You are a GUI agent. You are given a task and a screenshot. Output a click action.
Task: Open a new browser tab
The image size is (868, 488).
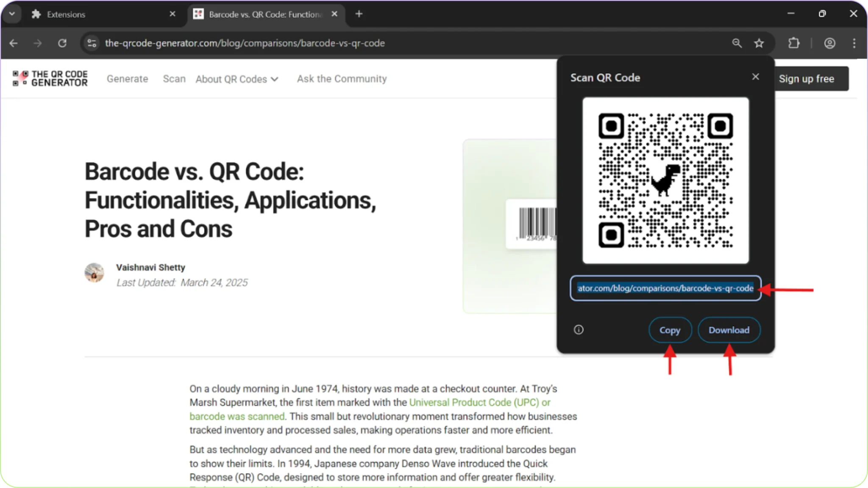(x=359, y=14)
